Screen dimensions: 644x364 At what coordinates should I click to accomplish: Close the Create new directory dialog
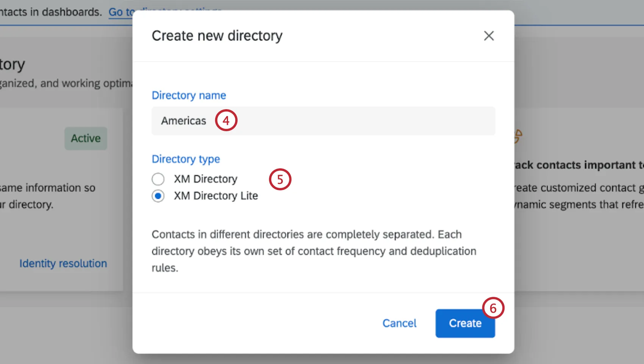coord(489,36)
